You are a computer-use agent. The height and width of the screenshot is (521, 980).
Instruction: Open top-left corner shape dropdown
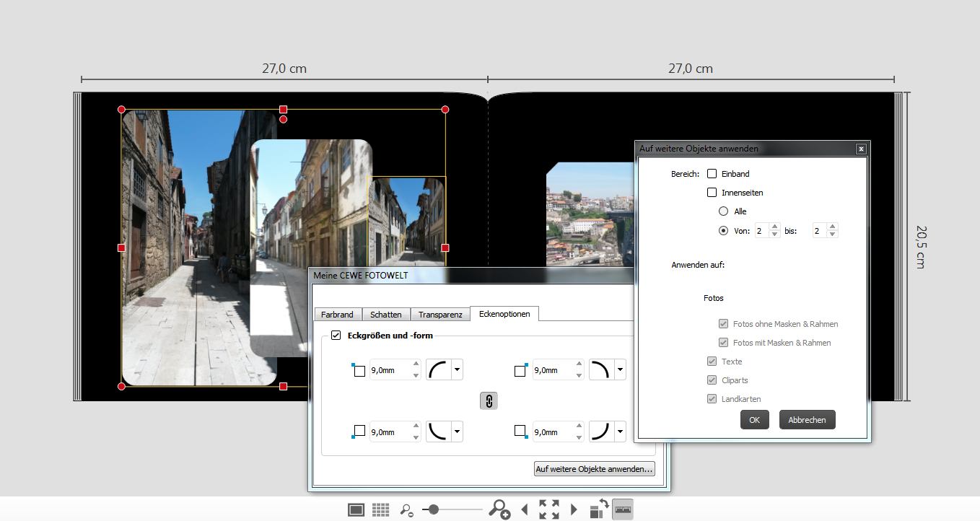point(457,371)
